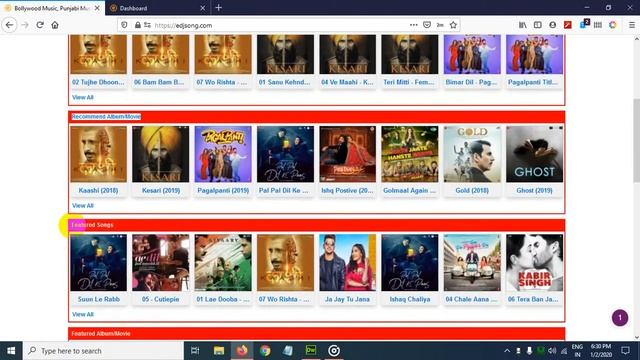Open Golmaal Again album thumbnail
The image size is (640, 360).
click(x=409, y=154)
